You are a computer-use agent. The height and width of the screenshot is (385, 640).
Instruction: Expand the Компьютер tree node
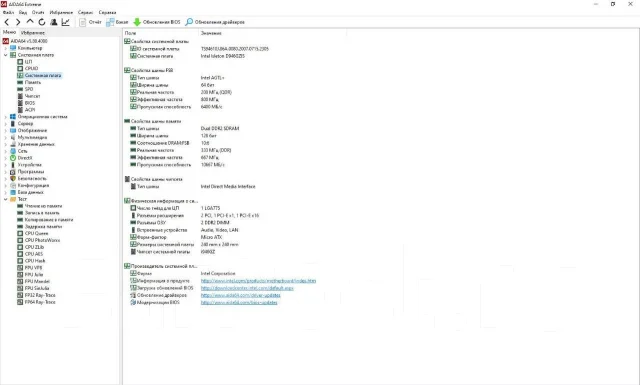tap(5, 48)
